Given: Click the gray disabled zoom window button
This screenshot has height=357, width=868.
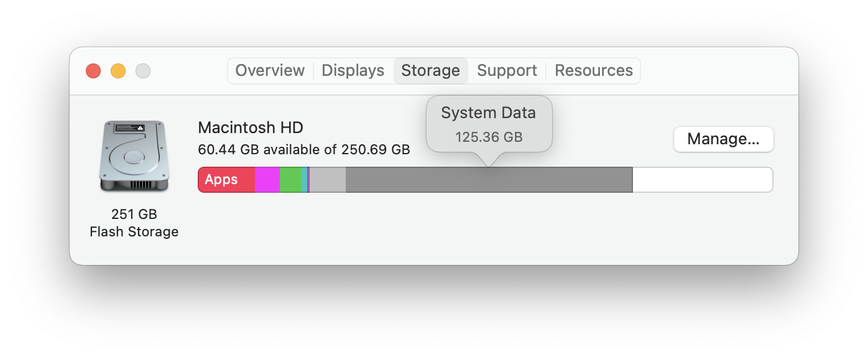Looking at the screenshot, I should pyautogui.click(x=143, y=71).
